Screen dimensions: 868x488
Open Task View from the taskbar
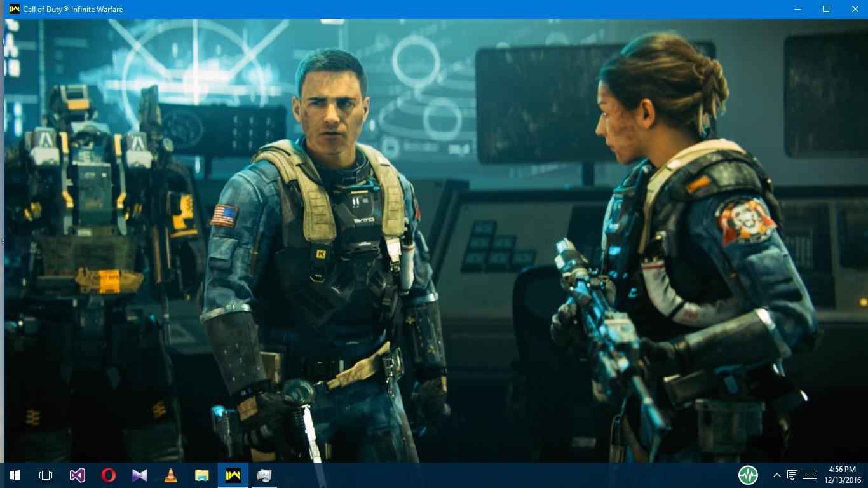(46, 475)
